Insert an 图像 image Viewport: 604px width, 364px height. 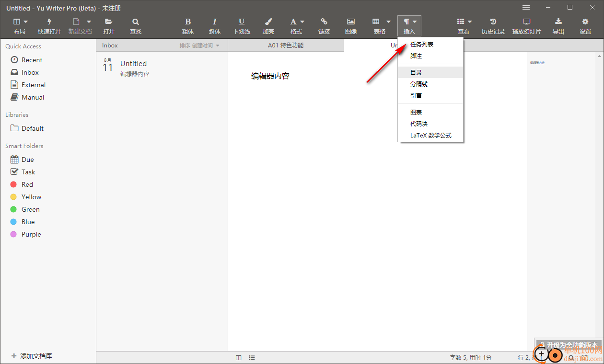[x=351, y=26]
